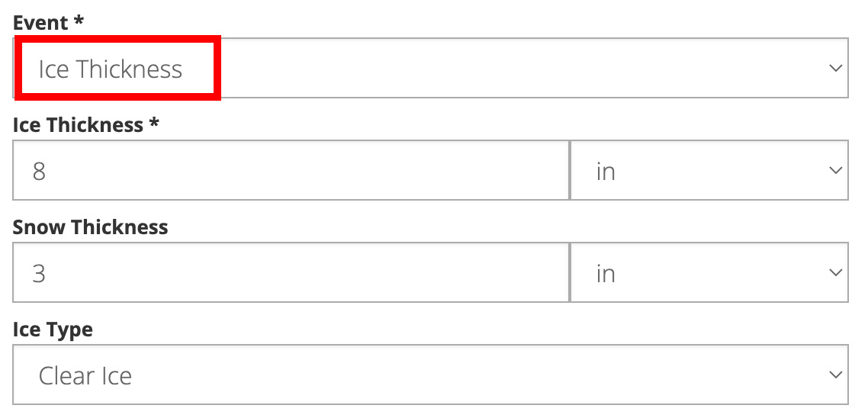Click the chevron on the Ice Thickness unit selector
Image resolution: width=868 pixels, height=418 pixels.
pyautogui.click(x=834, y=171)
